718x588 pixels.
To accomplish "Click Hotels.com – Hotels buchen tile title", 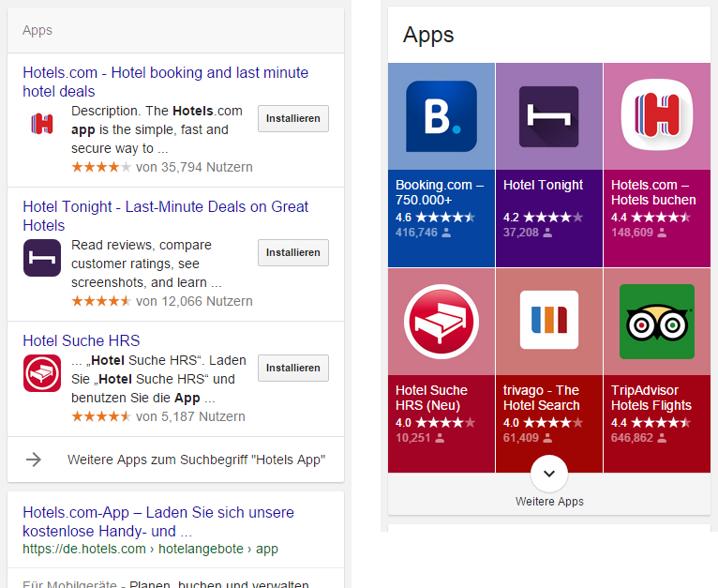I will (x=653, y=192).
